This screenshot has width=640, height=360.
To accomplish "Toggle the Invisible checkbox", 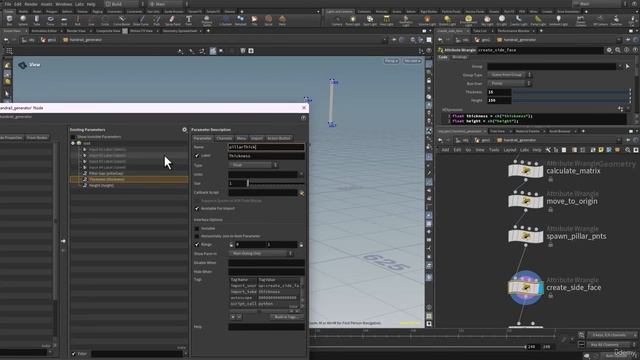I will (197, 229).
